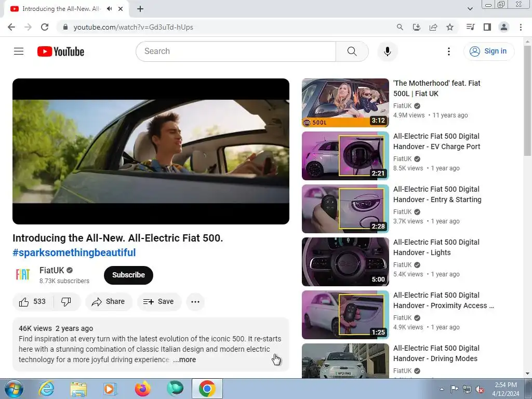The width and height of the screenshot is (532, 399).
Task: Open Action Center flag in system tray
Action: pos(454,389)
